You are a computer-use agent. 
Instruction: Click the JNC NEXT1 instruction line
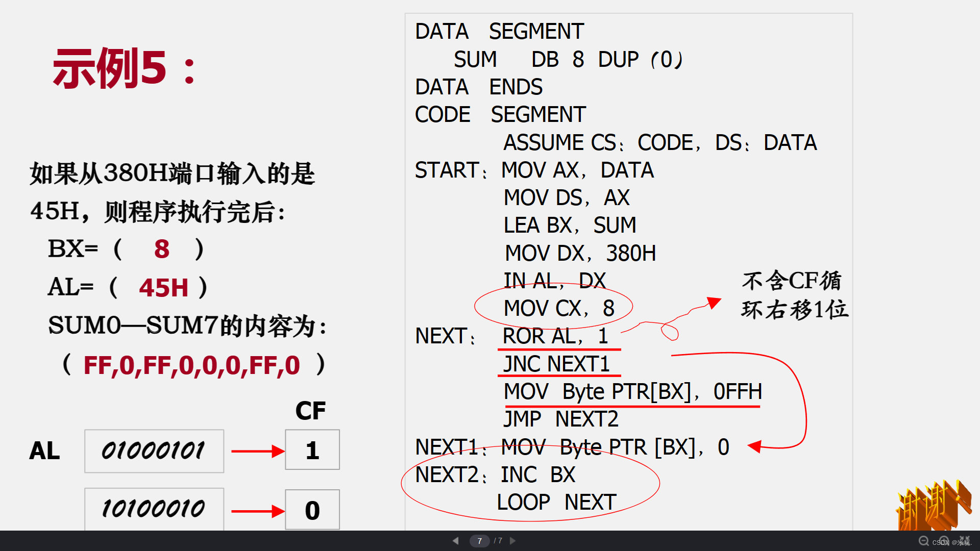pos(556,364)
